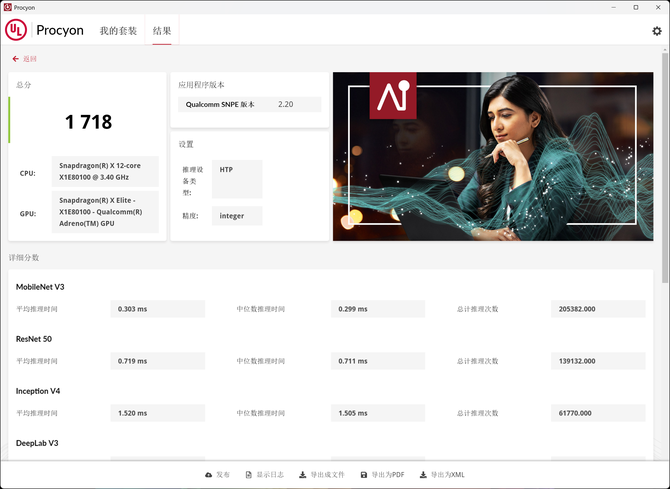This screenshot has height=489, width=670.
Task: Click the 导出成文件 download icon
Action: [303, 475]
